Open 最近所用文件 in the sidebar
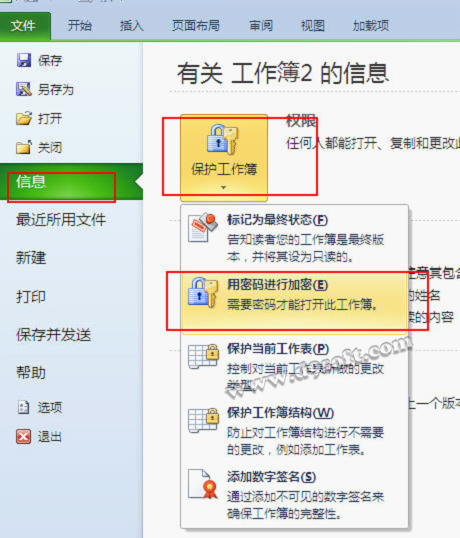 (61, 220)
